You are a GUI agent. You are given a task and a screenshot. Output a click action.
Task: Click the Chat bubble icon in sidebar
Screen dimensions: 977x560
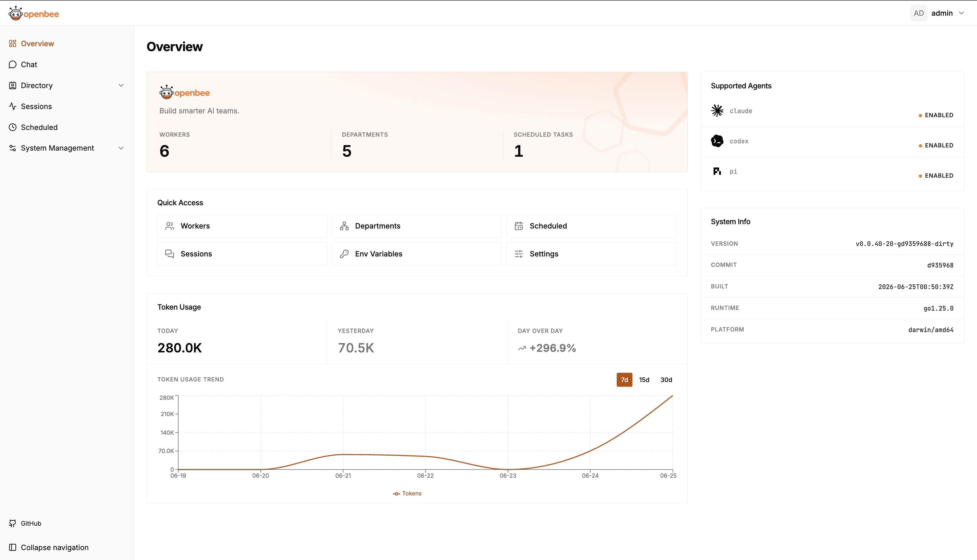pos(13,64)
